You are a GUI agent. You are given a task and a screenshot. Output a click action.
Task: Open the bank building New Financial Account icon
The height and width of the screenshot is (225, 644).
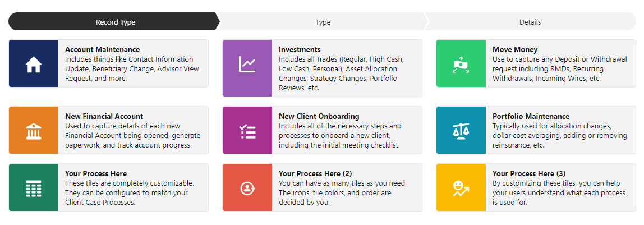click(x=34, y=131)
